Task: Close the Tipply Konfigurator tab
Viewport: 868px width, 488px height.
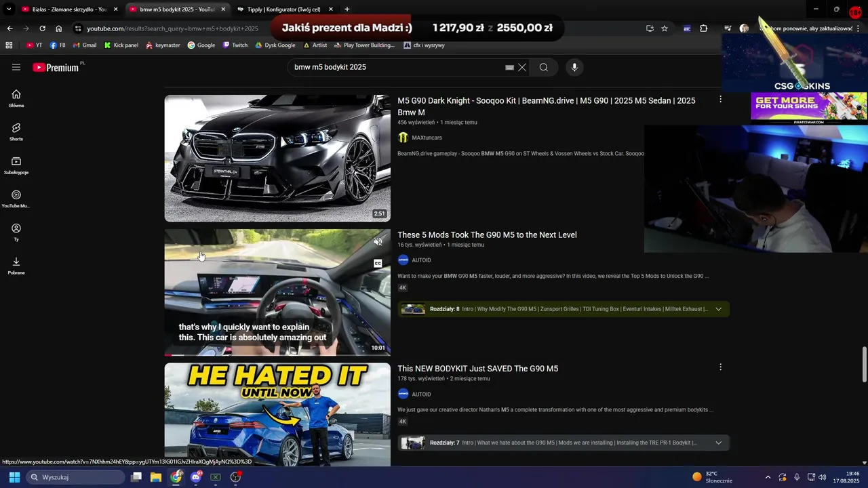Action: tap(331, 9)
